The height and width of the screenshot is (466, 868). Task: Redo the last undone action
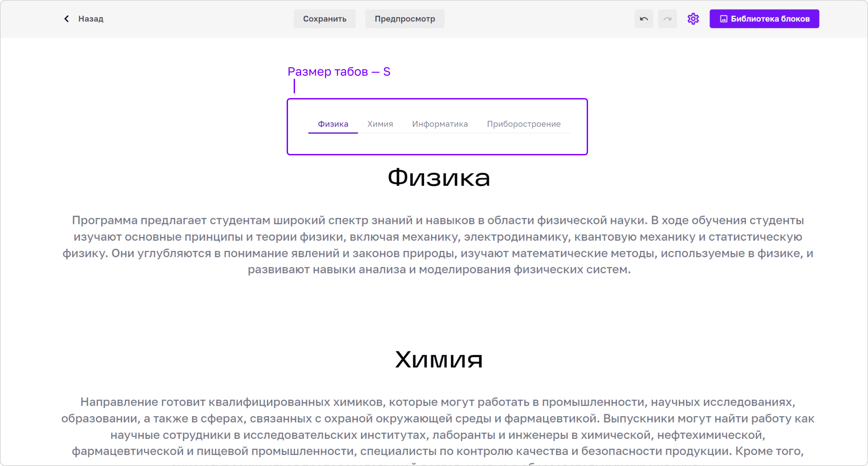coord(667,19)
